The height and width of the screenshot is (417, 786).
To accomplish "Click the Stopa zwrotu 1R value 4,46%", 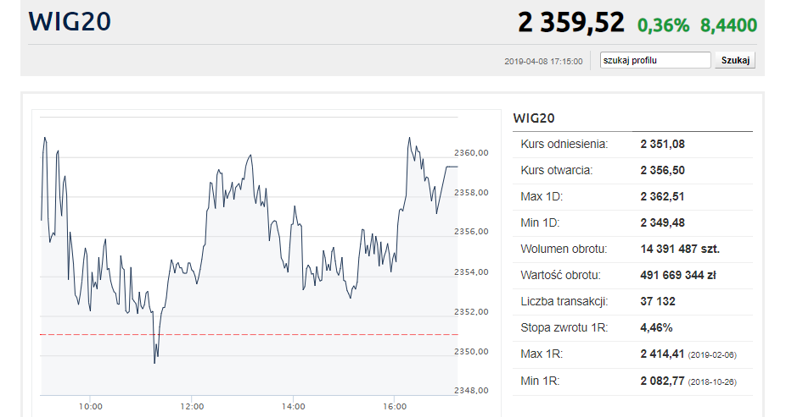I will click(x=656, y=328).
